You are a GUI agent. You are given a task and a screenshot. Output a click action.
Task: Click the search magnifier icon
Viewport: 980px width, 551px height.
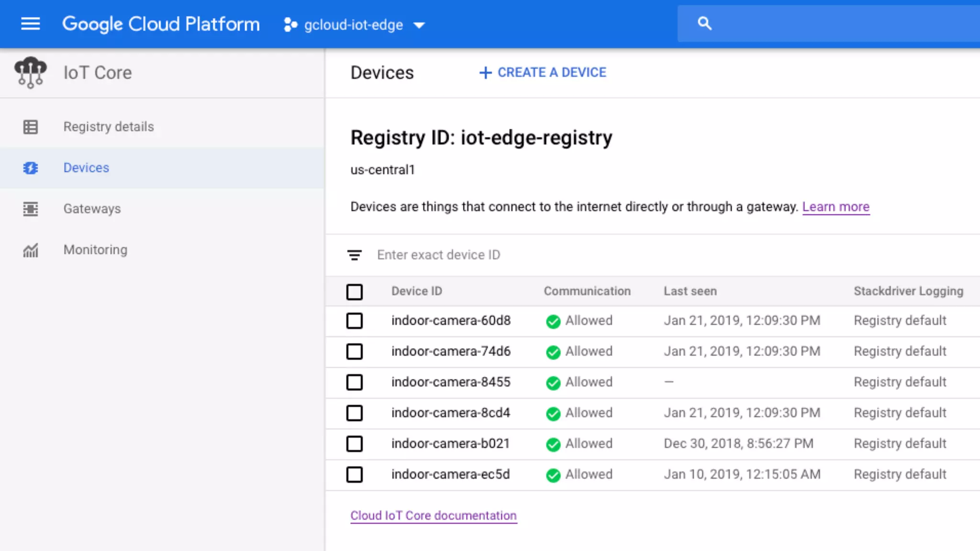click(704, 23)
